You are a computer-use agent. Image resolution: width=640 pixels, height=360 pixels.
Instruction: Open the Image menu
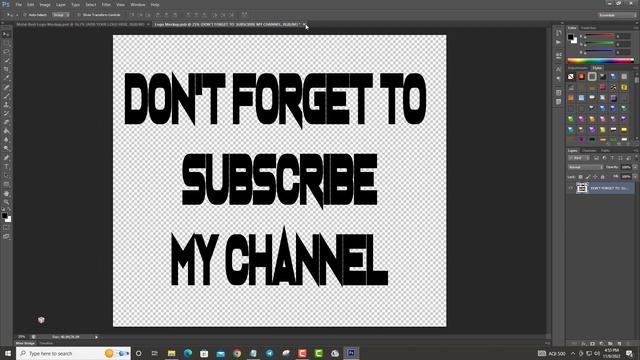click(45, 4)
